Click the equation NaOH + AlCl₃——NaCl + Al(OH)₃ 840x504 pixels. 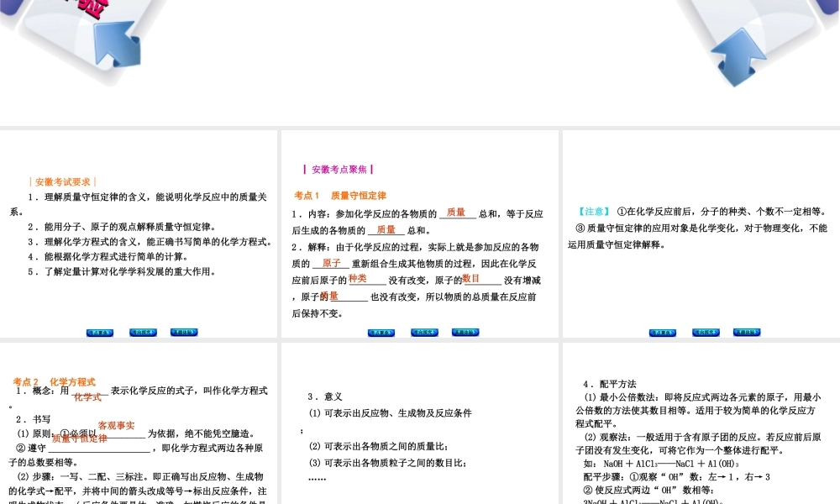click(671, 464)
